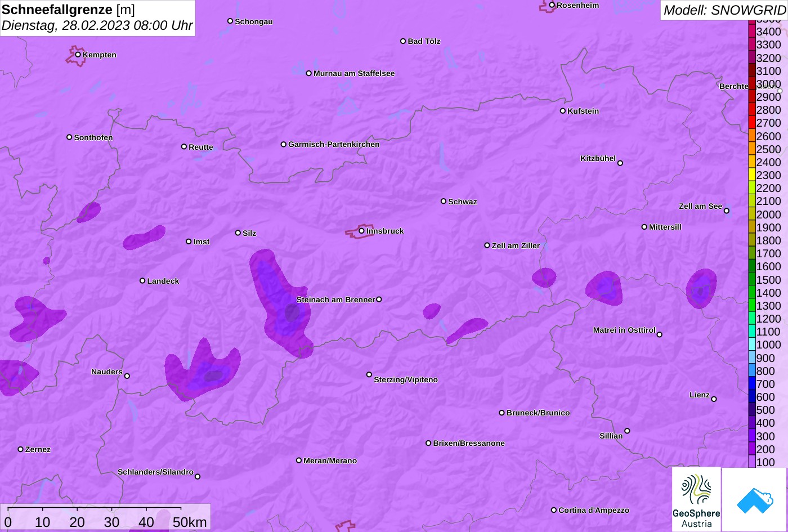Select the Schongau marker dot
The height and width of the screenshot is (532, 788).
pyautogui.click(x=230, y=21)
